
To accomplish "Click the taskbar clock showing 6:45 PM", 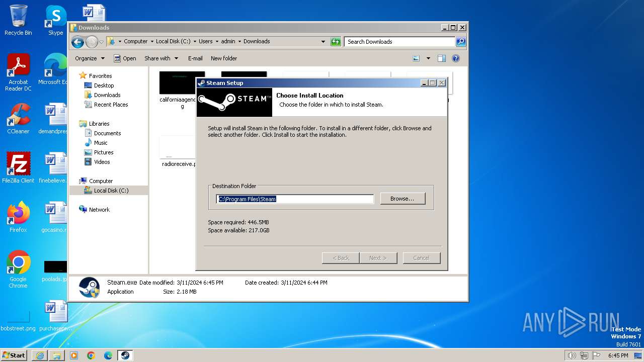I will pyautogui.click(x=618, y=355).
